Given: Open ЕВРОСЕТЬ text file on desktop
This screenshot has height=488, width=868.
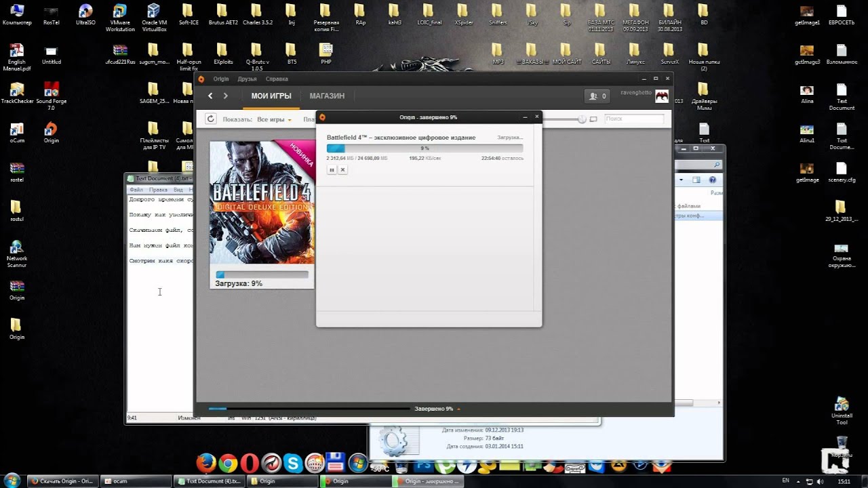Looking at the screenshot, I should pos(842,16).
